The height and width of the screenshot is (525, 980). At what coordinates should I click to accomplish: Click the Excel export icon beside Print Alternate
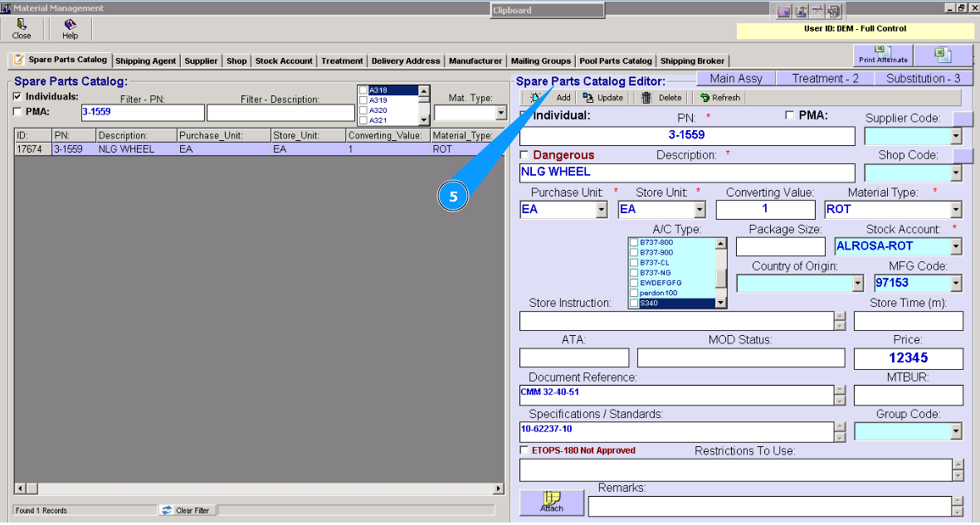click(943, 55)
